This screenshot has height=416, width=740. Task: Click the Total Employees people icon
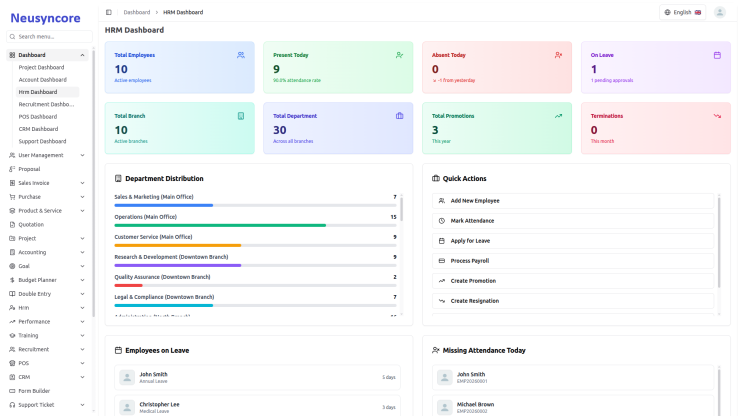(241, 55)
